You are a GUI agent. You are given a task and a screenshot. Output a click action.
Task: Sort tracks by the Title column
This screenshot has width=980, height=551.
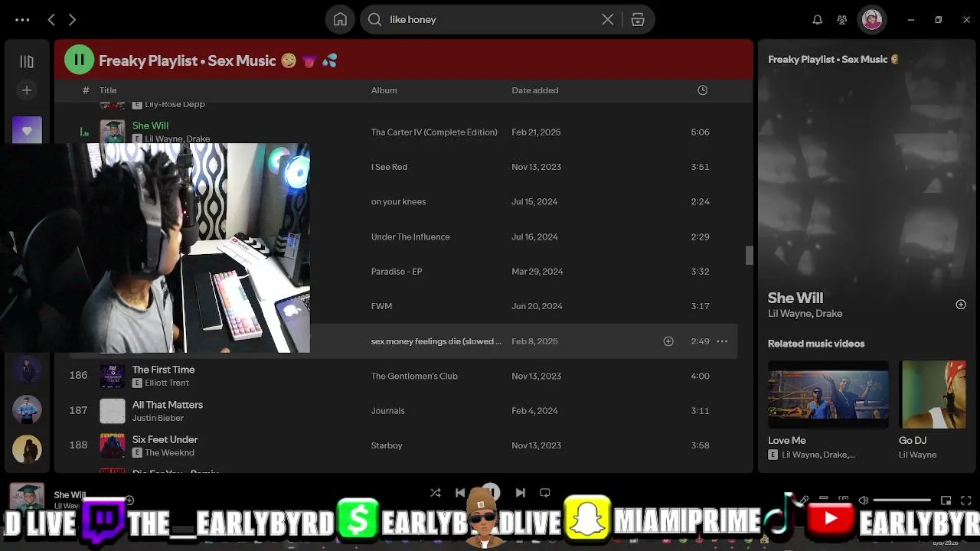pyautogui.click(x=108, y=90)
